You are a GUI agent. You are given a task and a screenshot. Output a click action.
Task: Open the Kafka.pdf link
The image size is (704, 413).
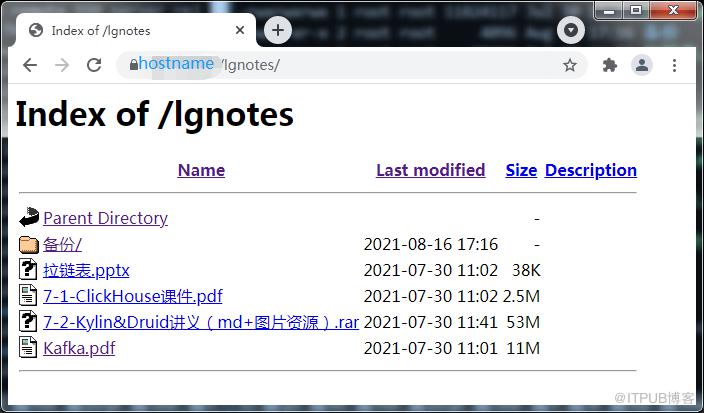click(x=79, y=348)
